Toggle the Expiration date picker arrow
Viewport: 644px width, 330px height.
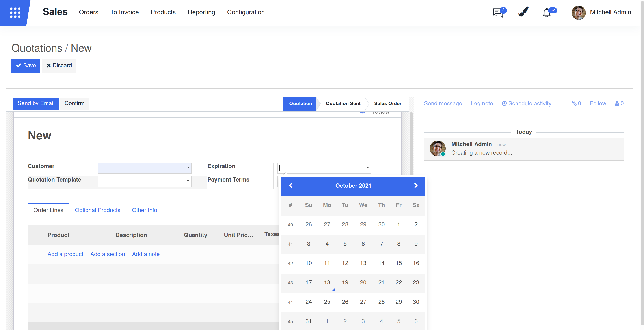[x=367, y=167]
